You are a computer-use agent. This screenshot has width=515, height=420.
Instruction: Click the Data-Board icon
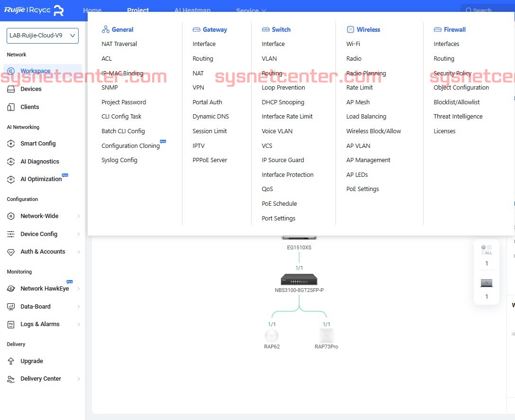tap(11, 307)
